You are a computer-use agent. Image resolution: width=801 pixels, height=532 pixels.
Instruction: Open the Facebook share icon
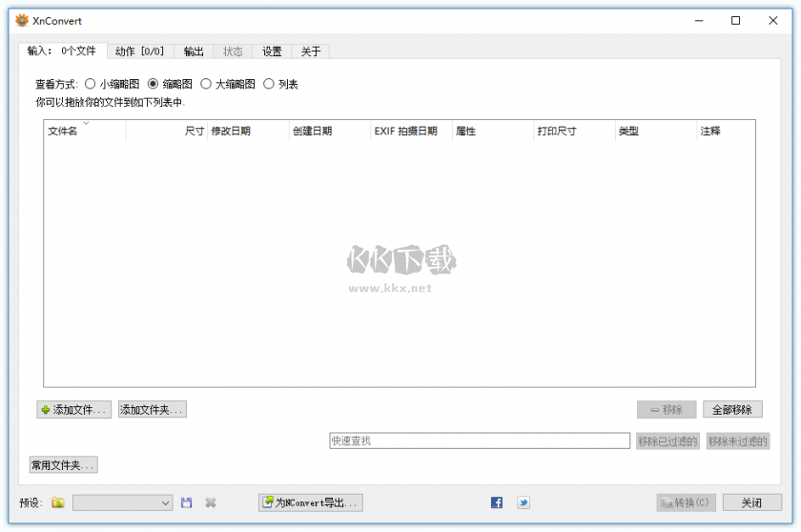pyautogui.click(x=497, y=502)
